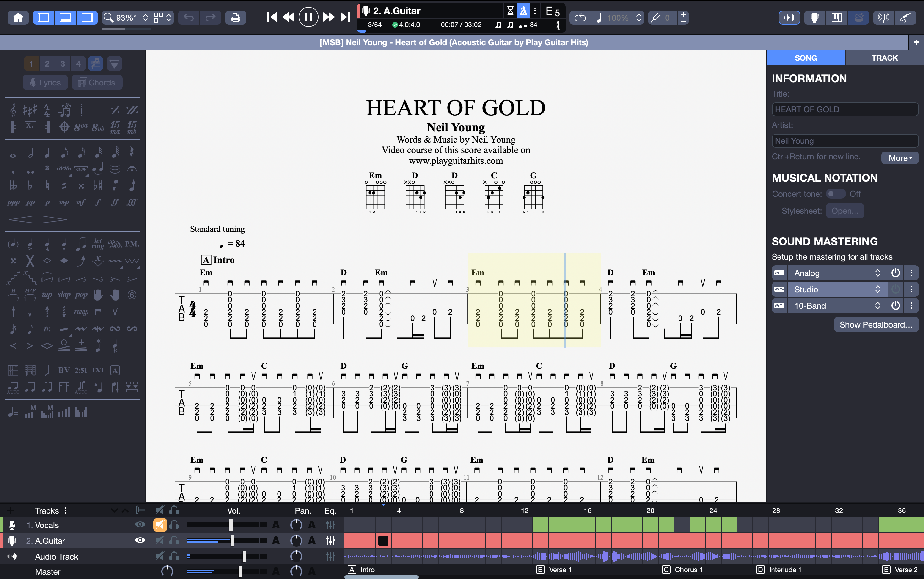Show the keyboard view
The height and width of the screenshot is (579, 924).
(836, 18)
